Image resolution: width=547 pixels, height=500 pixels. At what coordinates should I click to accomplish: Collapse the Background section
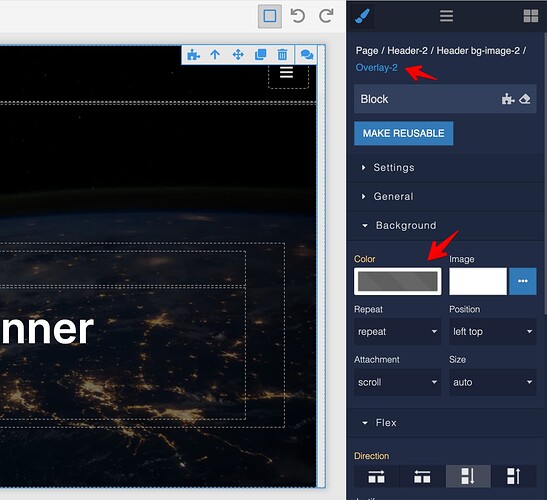(x=445, y=225)
